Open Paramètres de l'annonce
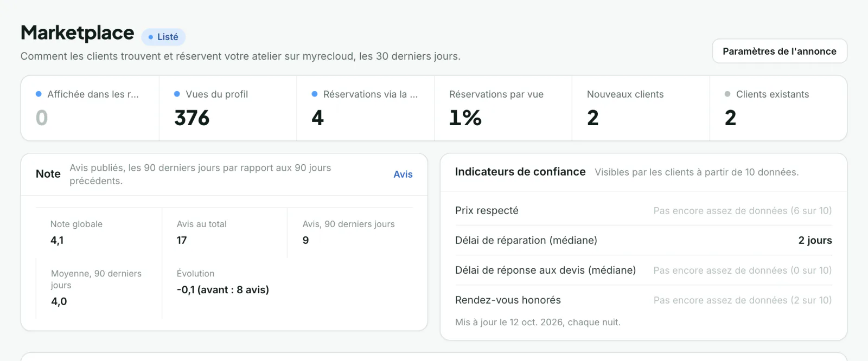Screen dimensions: 868x361 pos(780,51)
